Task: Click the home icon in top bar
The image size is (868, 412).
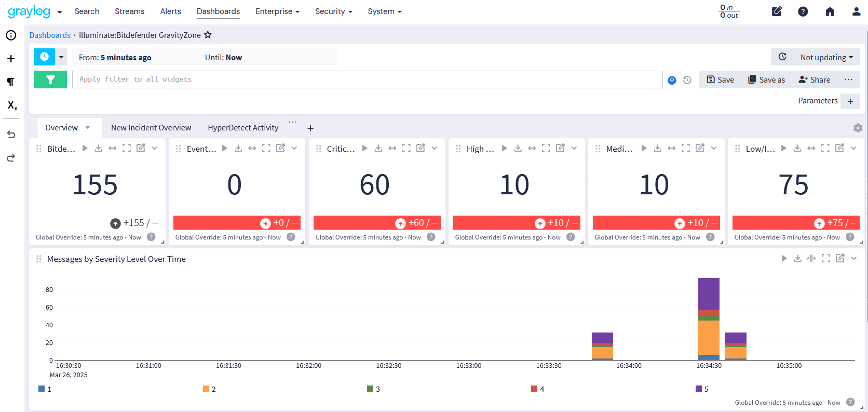Action: coord(830,11)
